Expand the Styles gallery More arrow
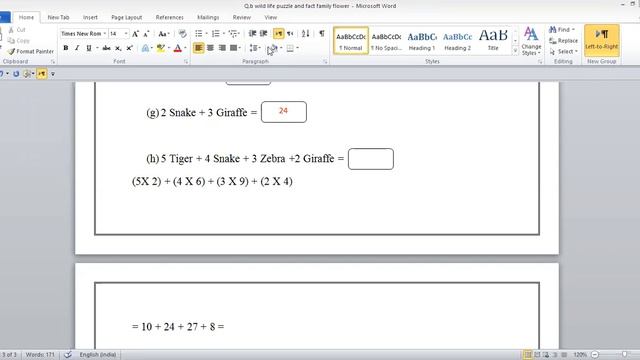 [515, 51]
